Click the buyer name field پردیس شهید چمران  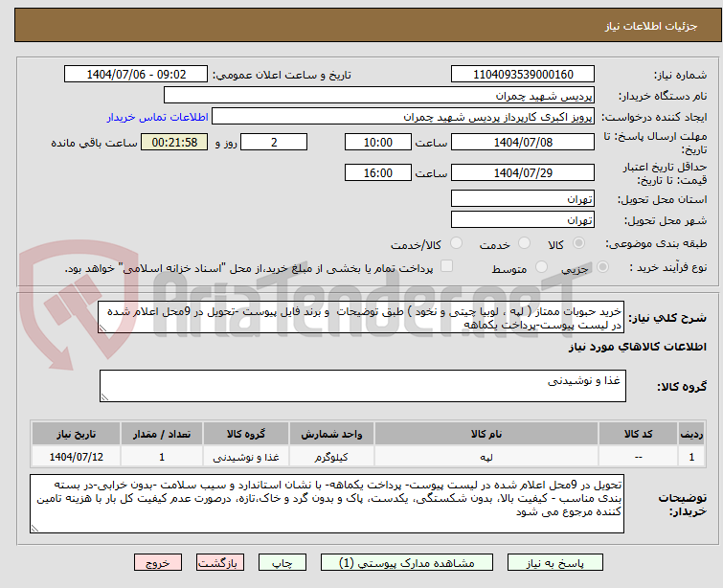pyautogui.click(x=379, y=96)
